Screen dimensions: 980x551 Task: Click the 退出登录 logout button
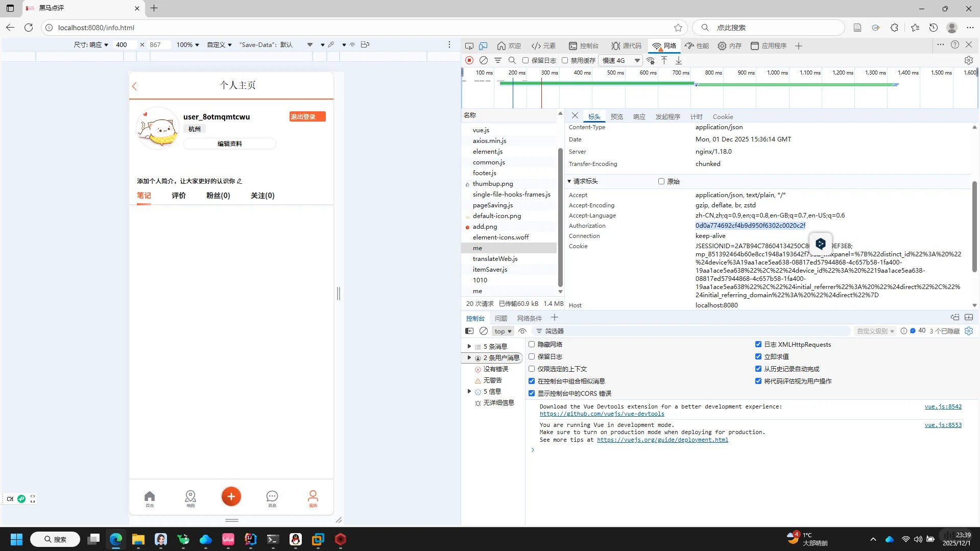click(x=307, y=117)
